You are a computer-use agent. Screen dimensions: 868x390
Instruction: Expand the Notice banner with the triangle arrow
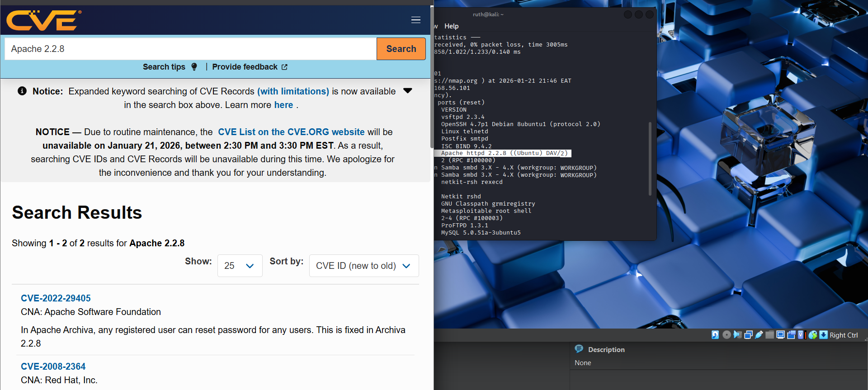[407, 91]
